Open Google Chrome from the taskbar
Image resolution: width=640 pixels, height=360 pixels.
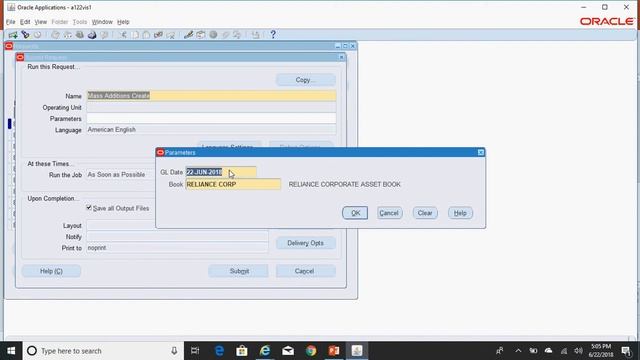(311, 351)
